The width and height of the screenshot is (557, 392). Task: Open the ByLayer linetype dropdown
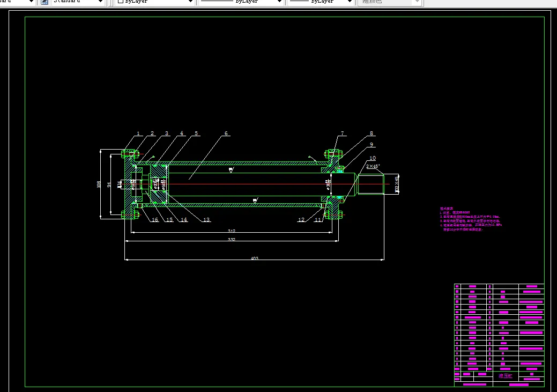(241, 2)
